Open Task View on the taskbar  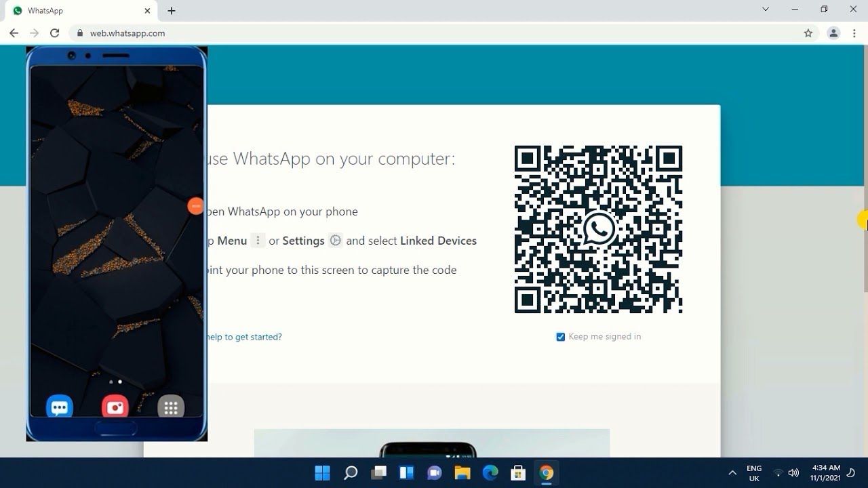(x=378, y=472)
